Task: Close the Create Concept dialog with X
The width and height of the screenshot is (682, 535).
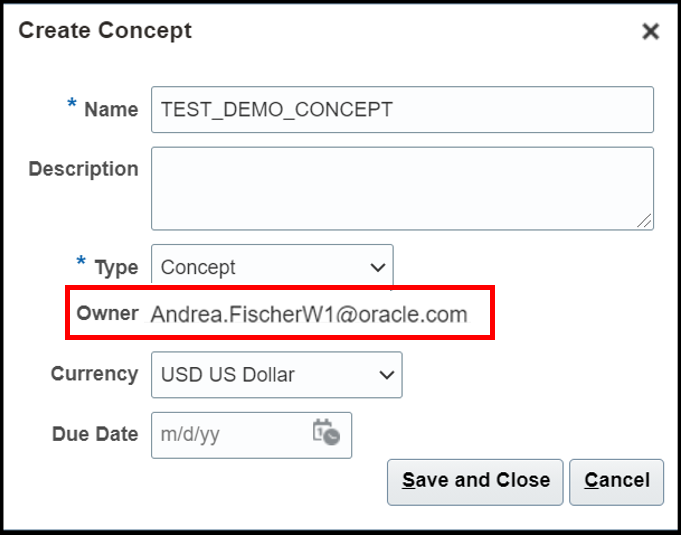Action: [x=651, y=31]
